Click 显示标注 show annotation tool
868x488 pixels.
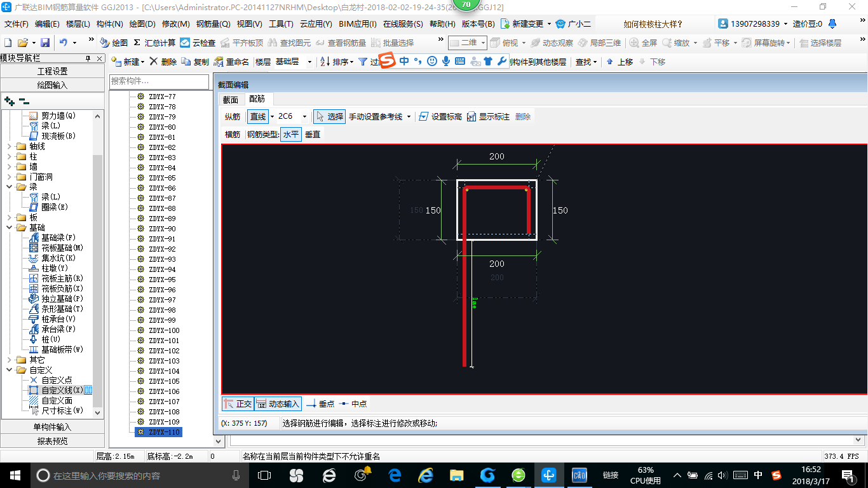coord(489,116)
